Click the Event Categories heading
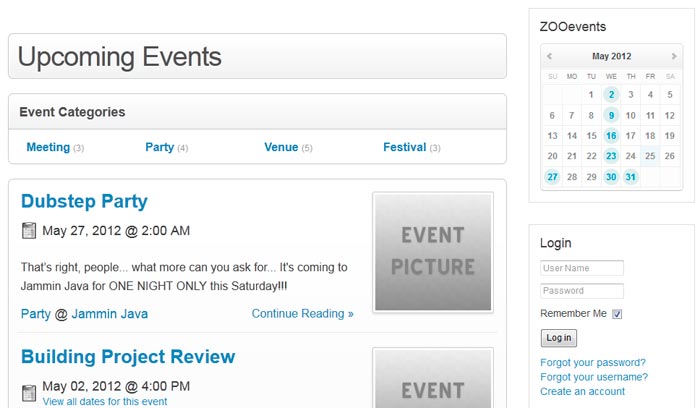This screenshot has width=700, height=408. 72,112
